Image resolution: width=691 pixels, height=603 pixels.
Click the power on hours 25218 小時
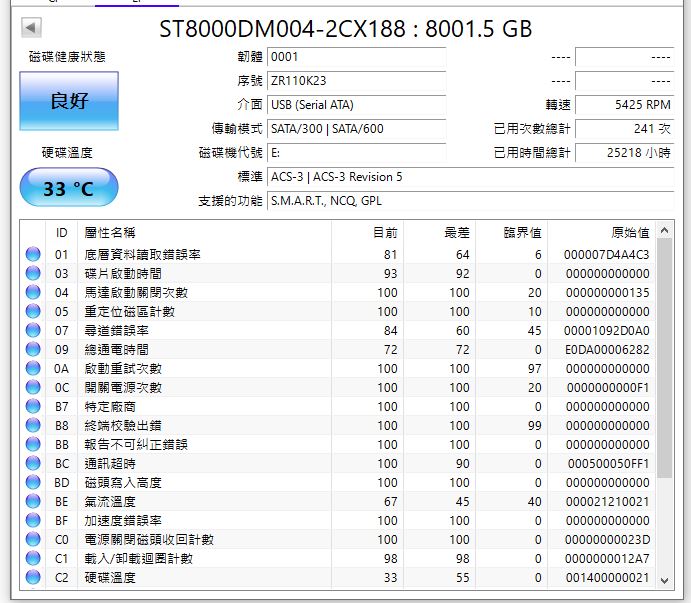pyautogui.click(x=625, y=153)
